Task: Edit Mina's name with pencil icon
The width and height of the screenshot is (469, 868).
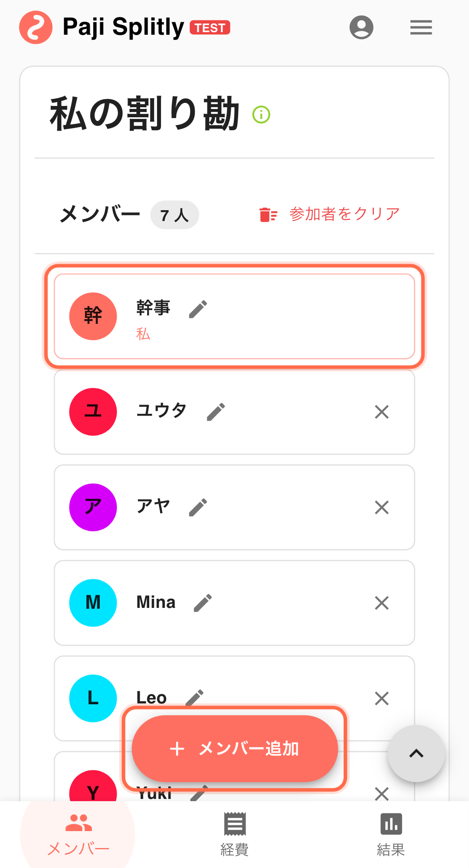Action: point(203,603)
